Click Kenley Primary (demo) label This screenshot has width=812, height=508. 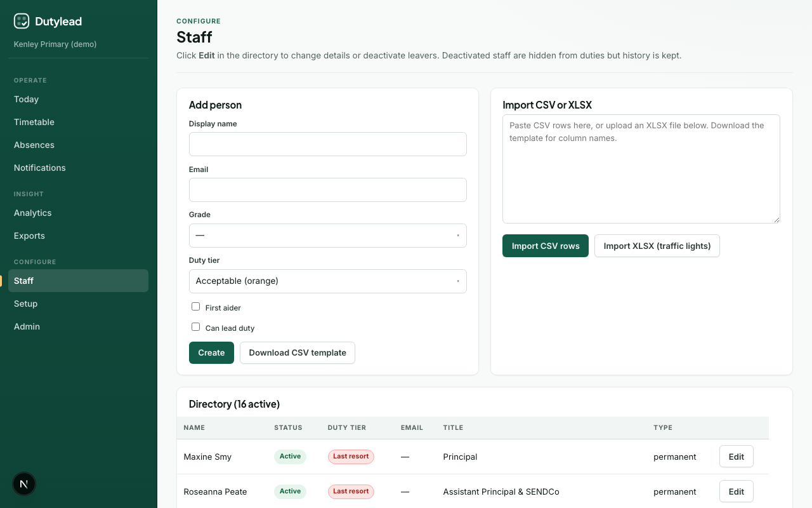click(x=55, y=44)
